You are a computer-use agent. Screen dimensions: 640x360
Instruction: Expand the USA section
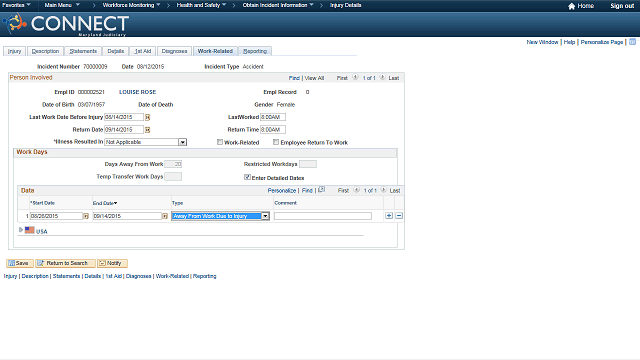[x=21, y=230]
